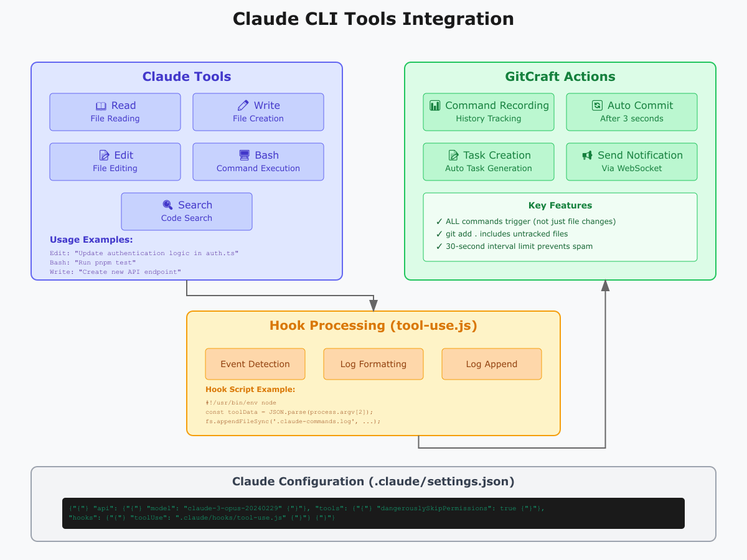Click the Log Append step
747x560 pixels.
coord(492,364)
